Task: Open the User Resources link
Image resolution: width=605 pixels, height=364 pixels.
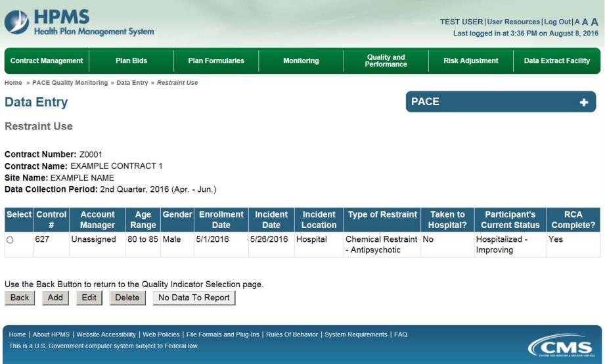Action: 513,22
